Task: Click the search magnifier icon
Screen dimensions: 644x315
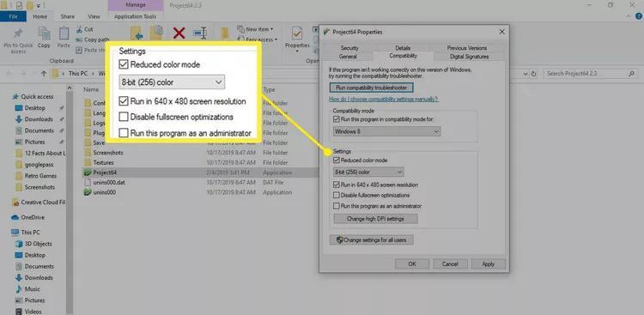Action: 631,74
